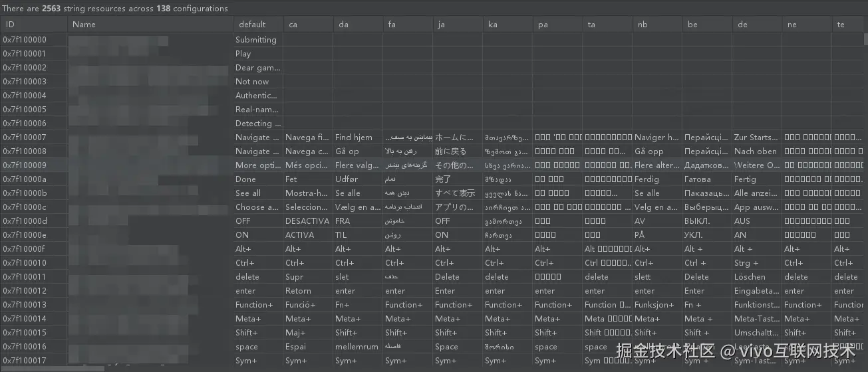This screenshot has width=868, height=372.
Task: Click the 'Submitting' default value cell
Action: tap(259, 40)
